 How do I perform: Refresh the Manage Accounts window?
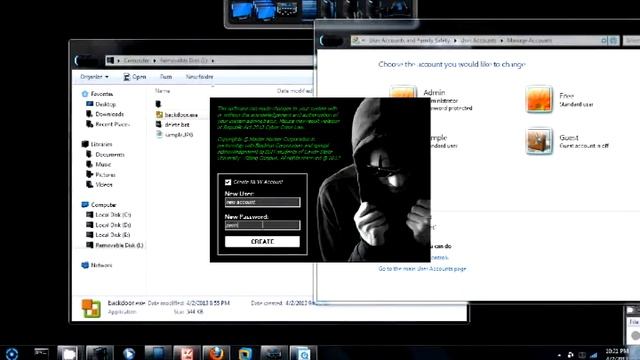(613, 40)
